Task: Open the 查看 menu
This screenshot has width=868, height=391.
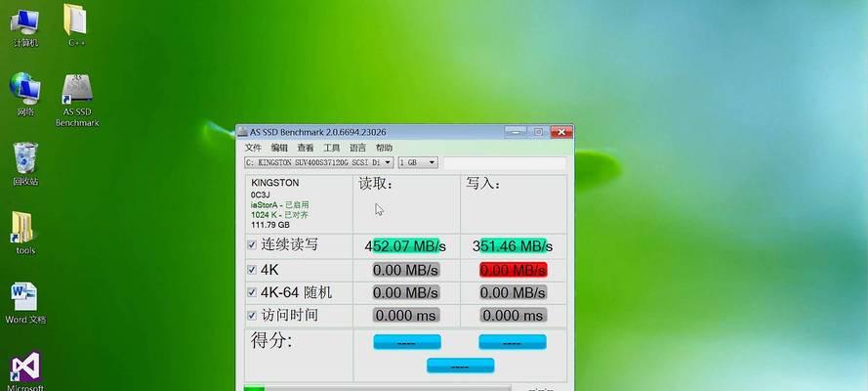Action: click(x=305, y=148)
